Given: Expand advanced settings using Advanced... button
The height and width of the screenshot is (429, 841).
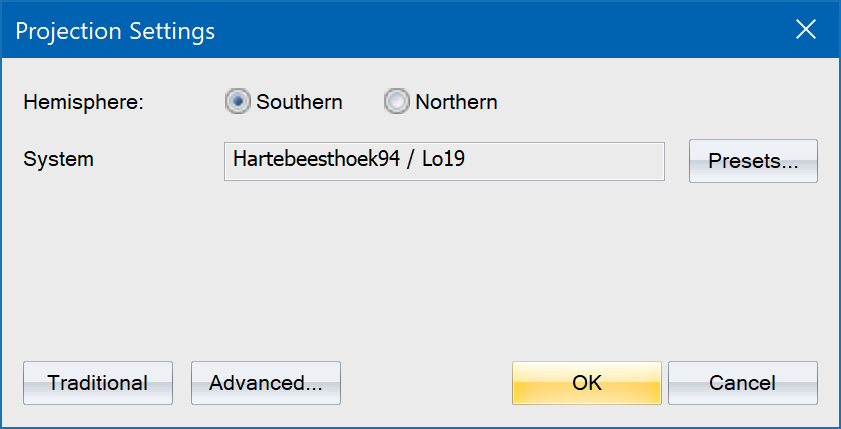Looking at the screenshot, I should pyautogui.click(x=266, y=383).
